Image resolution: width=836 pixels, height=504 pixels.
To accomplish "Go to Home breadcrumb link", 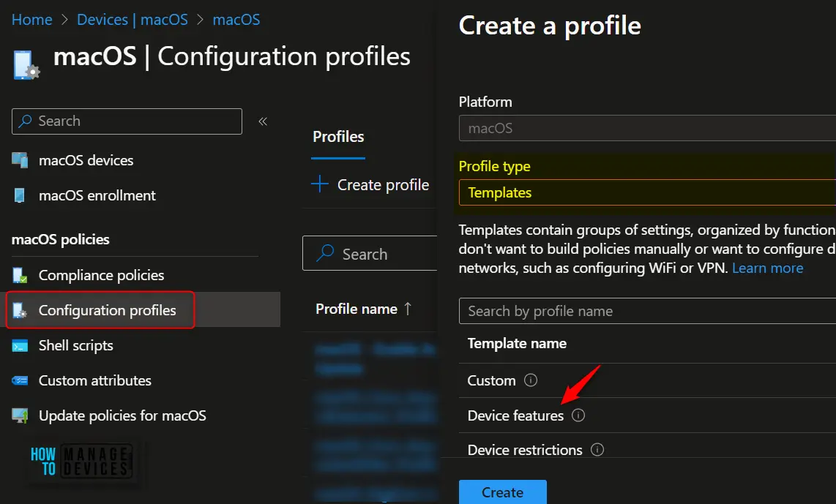I will point(32,20).
